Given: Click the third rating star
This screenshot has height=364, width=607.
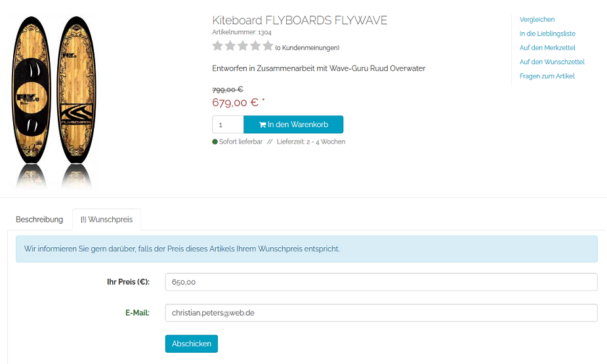Looking at the screenshot, I should [243, 46].
